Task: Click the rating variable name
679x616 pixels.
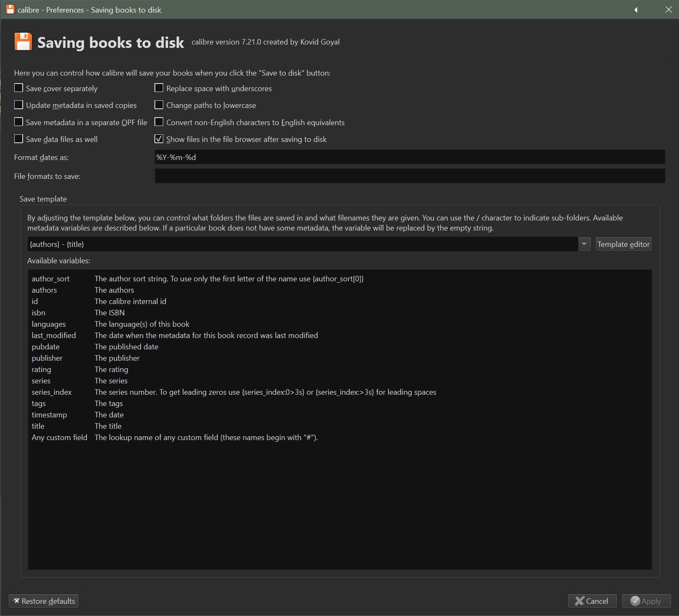Action: coord(41,370)
